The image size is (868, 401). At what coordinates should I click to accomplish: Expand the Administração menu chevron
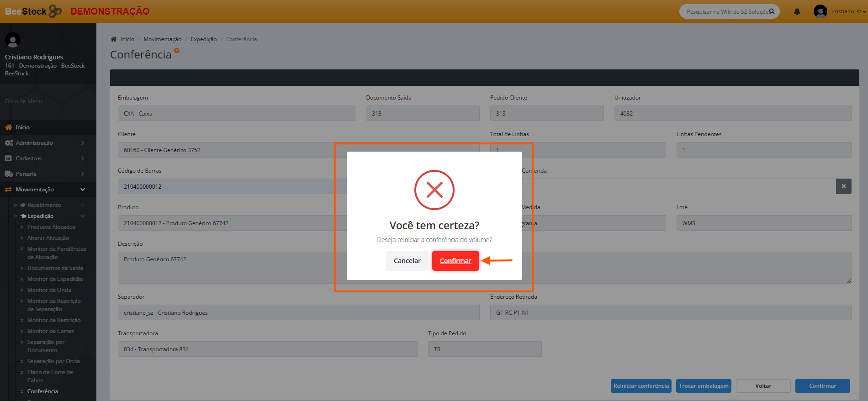click(x=82, y=143)
